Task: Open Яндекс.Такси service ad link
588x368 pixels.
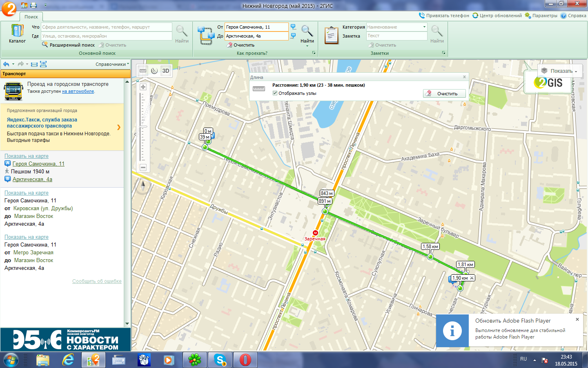Action: (42, 123)
